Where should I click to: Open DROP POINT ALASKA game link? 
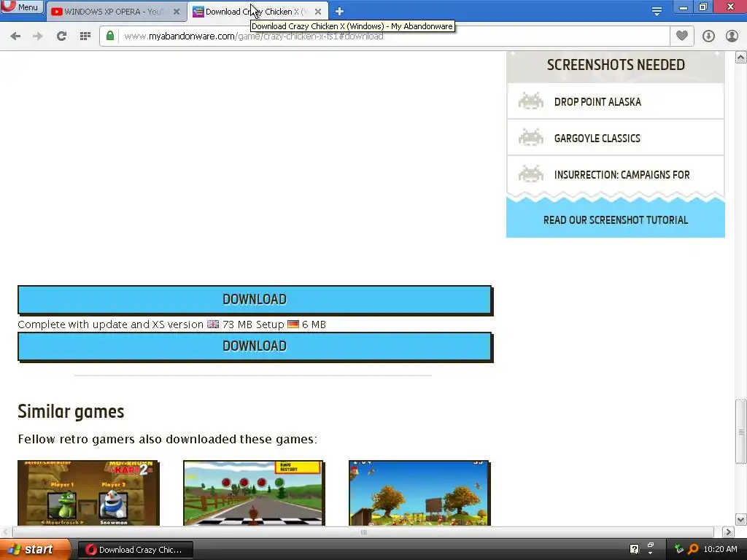(597, 102)
